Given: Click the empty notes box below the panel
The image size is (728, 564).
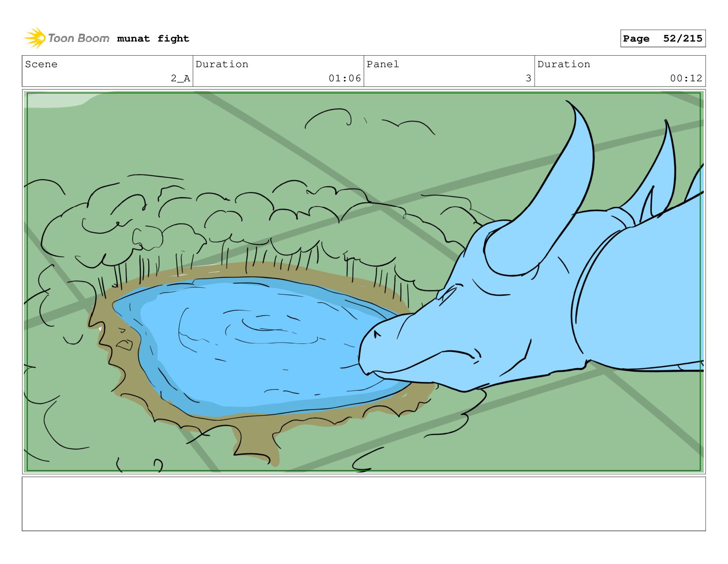Looking at the screenshot, I should tap(364, 503).
